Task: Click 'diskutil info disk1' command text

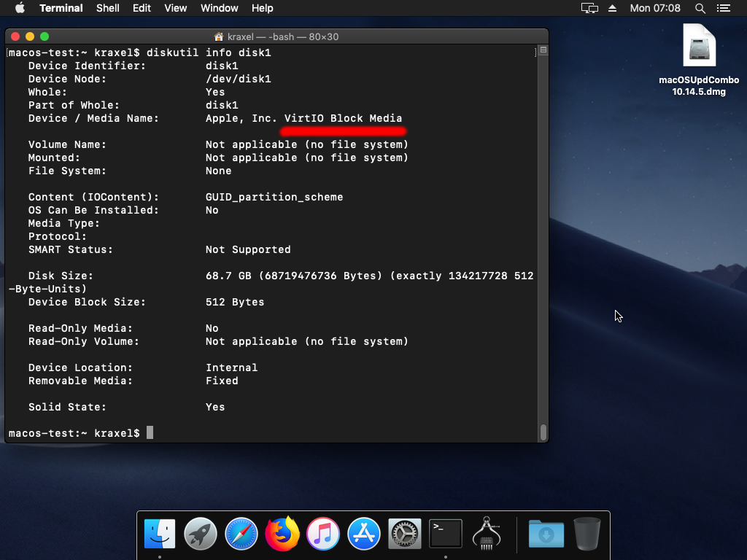Action: [x=209, y=52]
